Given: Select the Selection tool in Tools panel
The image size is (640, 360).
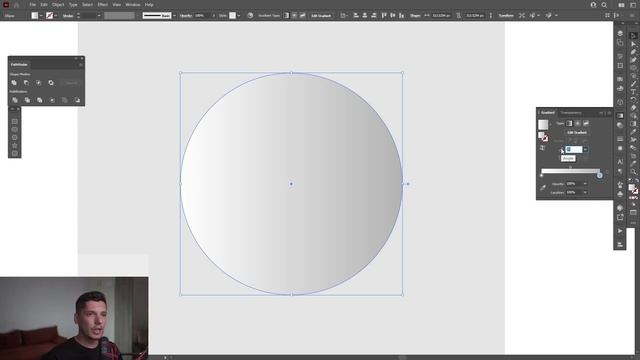Looking at the screenshot, I should point(633,36).
